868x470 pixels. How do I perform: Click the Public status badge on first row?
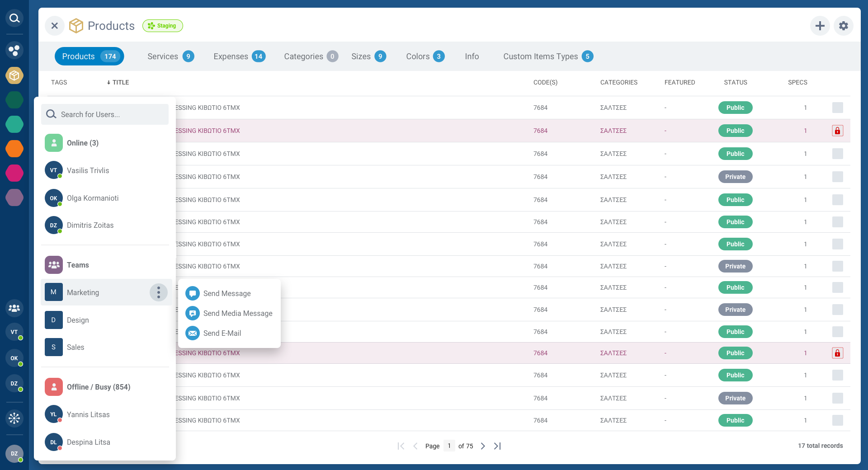click(735, 108)
